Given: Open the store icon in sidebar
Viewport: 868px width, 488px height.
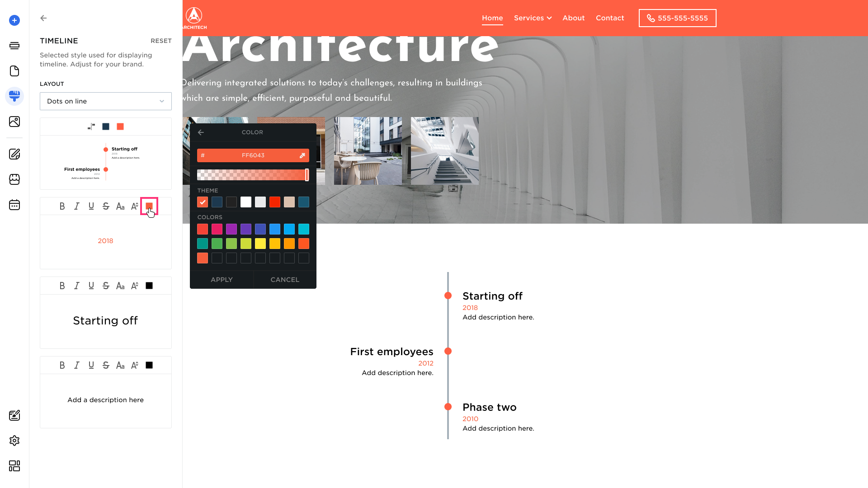Looking at the screenshot, I should click(14, 179).
